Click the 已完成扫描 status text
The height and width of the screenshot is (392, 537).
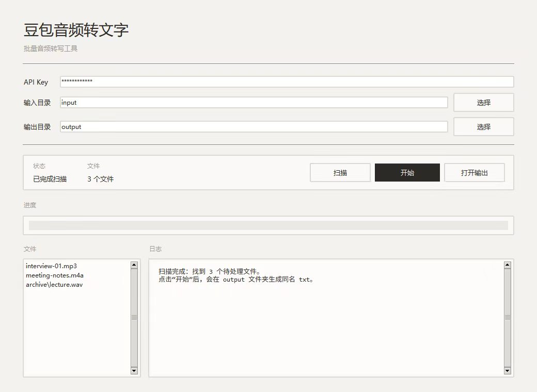(x=50, y=179)
